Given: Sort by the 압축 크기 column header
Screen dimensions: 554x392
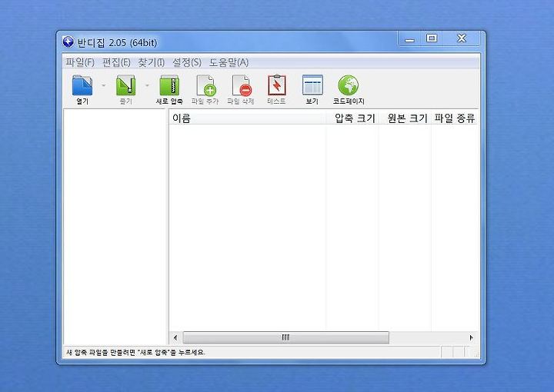Looking at the screenshot, I should tap(352, 118).
